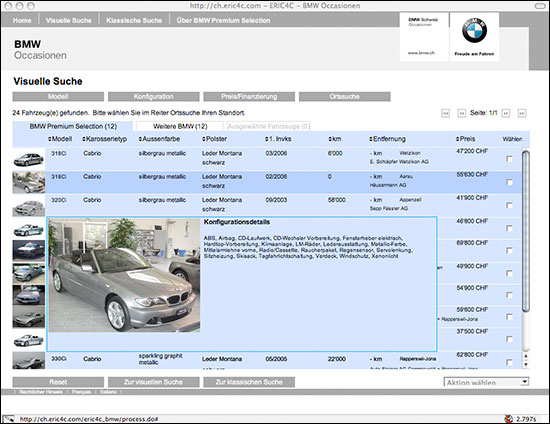Sort the list by Modell column
Image resolution: width=550 pixels, height=424 pixels.
point(60,139)
